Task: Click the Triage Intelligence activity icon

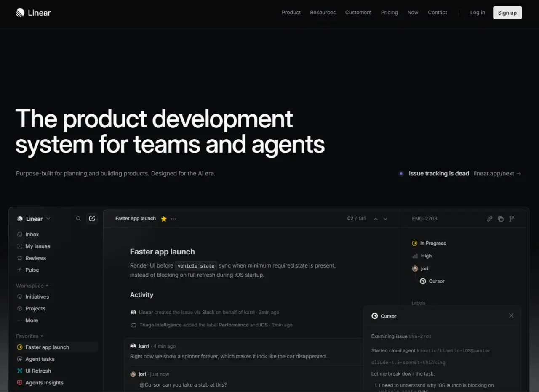Action: point(133,325)
